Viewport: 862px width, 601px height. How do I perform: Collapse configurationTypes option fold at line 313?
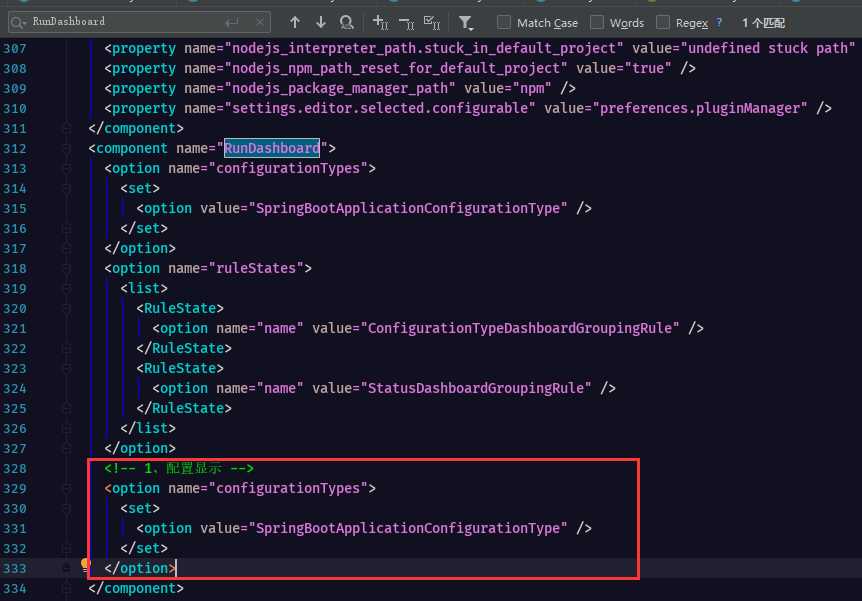67,168
